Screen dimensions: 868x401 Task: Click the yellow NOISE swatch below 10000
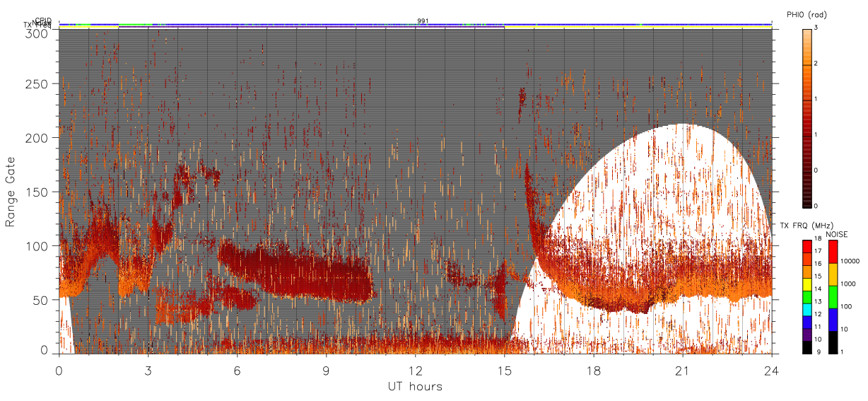coord(833,274)
